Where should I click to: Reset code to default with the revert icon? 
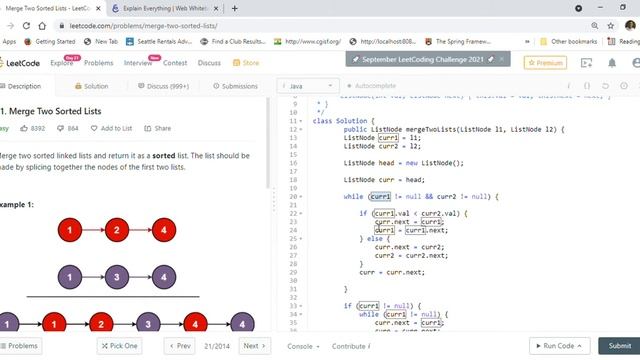click(605, 86)
